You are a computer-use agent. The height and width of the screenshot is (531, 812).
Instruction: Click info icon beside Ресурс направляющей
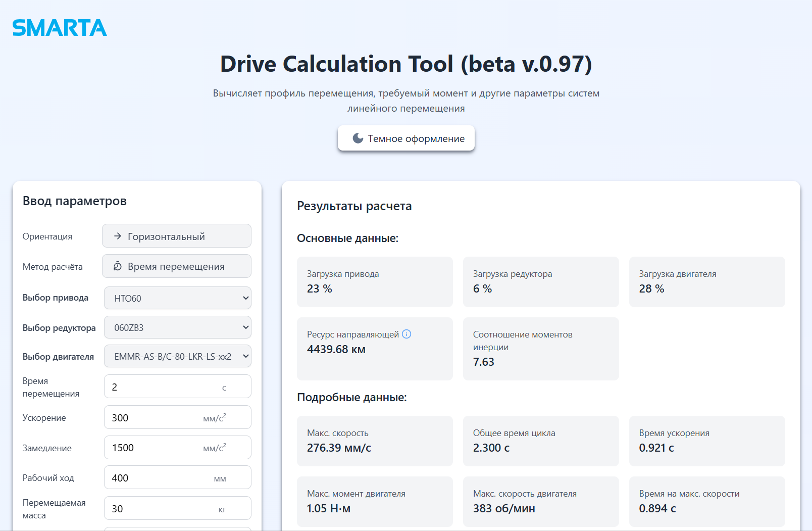(407, 334)
